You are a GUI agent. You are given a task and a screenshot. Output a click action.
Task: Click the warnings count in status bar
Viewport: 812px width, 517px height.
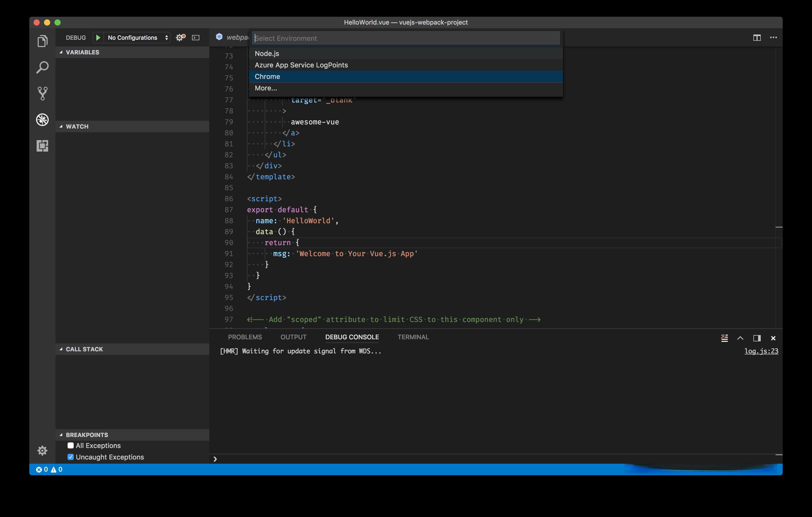click(x=57, y=469)
